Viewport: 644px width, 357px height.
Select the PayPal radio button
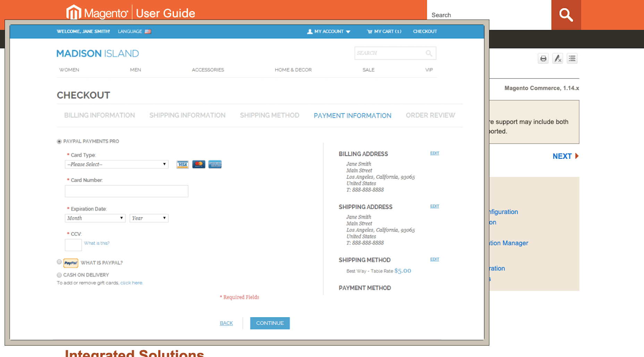[59, 262]
